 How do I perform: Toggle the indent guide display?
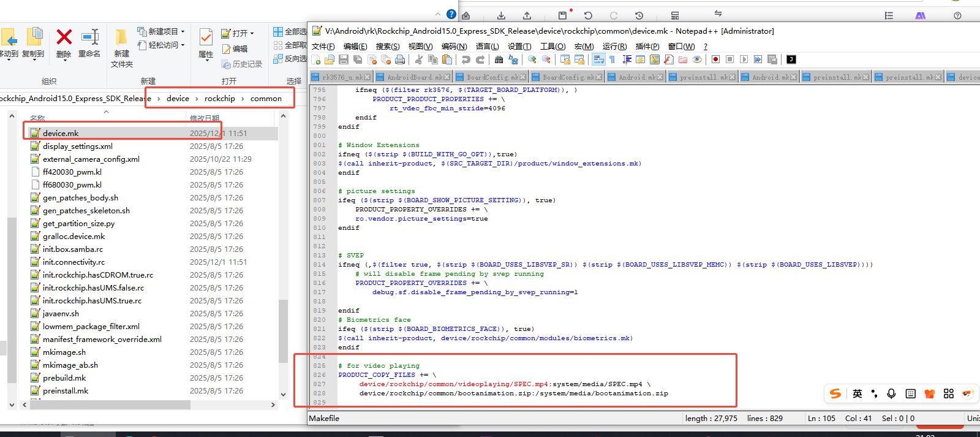(x=627, y=59)
